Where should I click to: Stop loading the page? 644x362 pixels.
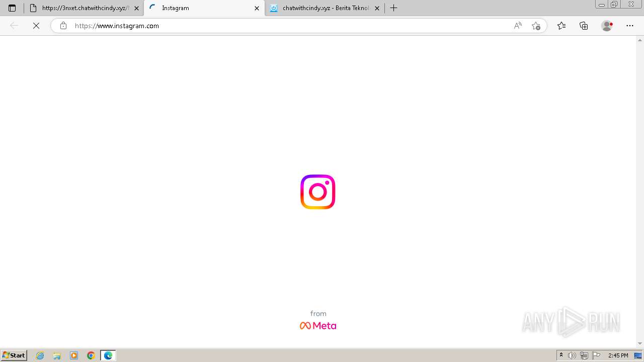point(36,26)
